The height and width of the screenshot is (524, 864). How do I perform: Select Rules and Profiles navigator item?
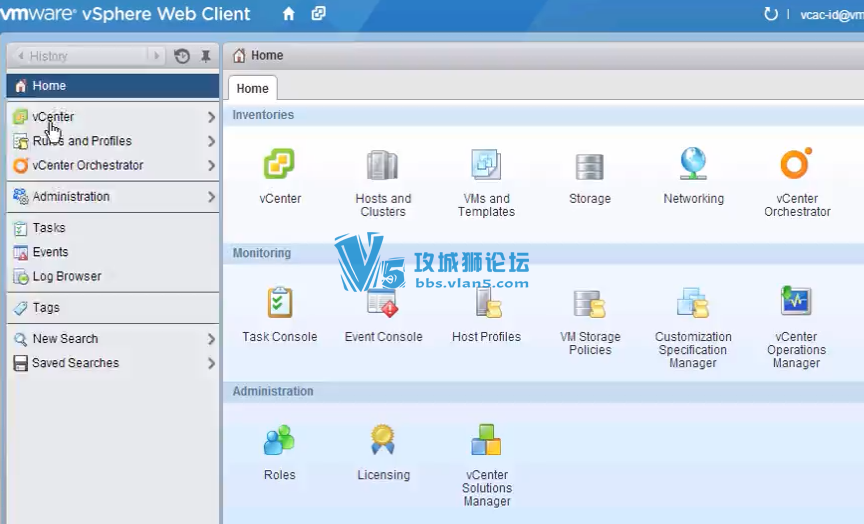113,141
